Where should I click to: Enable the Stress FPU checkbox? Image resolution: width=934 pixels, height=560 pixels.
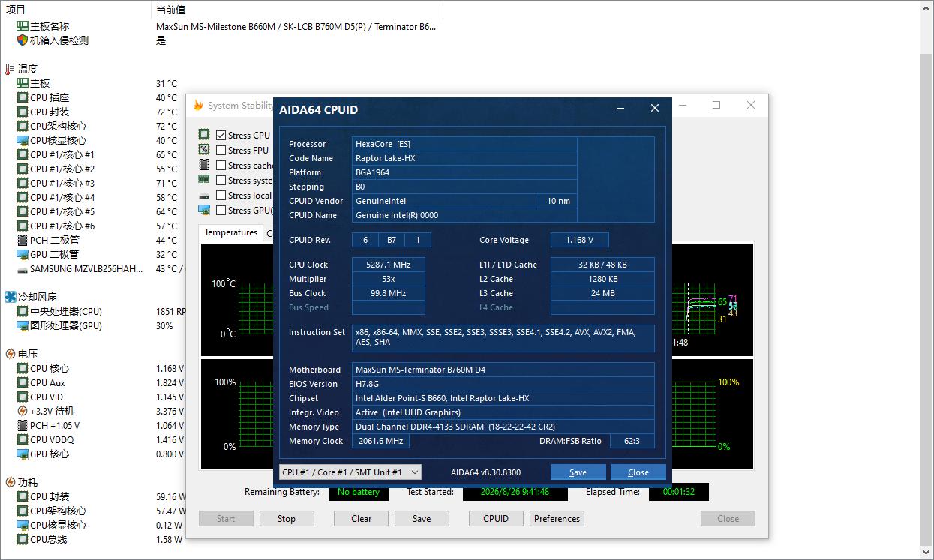(221, 150)
